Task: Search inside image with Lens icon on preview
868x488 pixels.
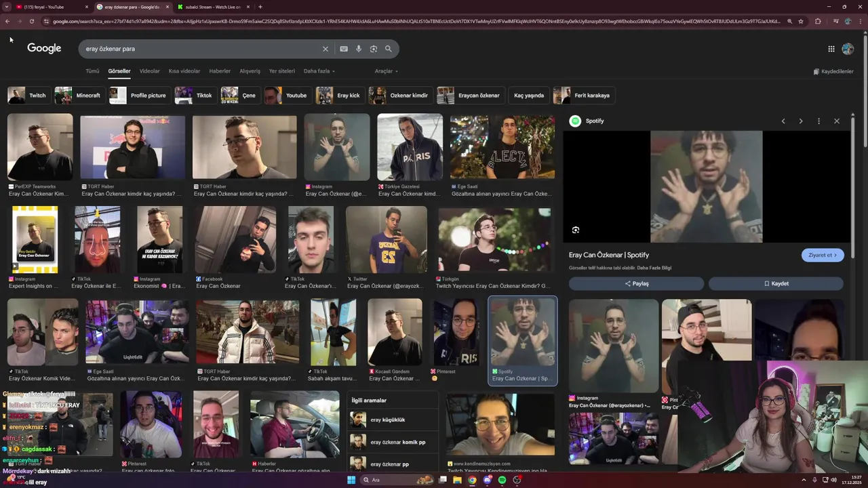Action: [x=576, y=230]
